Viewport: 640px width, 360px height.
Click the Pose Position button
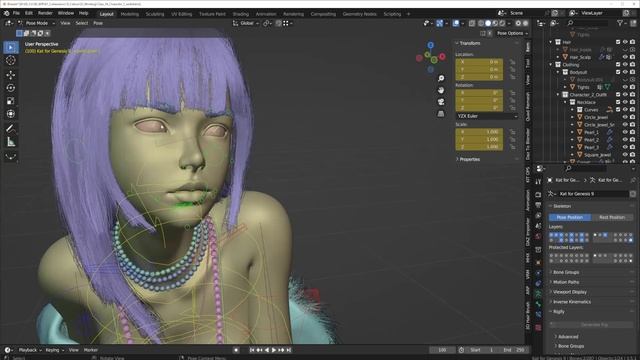coord(570,218)
